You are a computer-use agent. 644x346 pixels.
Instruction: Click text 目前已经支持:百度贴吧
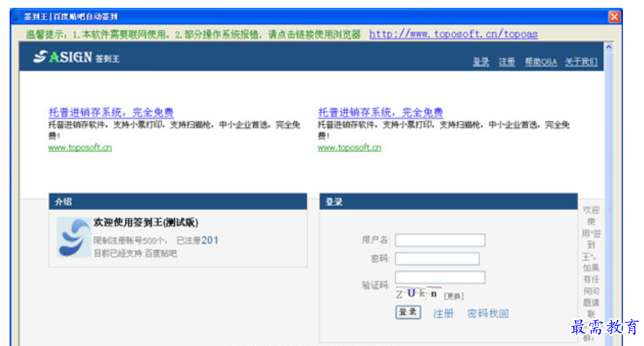[x=135, y=253]
